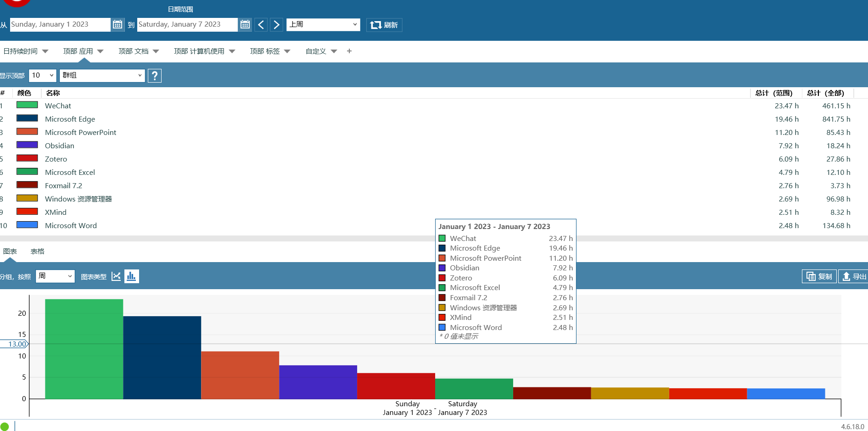The image size is (868, 431).
Task: Open the 日持续时间 tab
Action: 21,51
